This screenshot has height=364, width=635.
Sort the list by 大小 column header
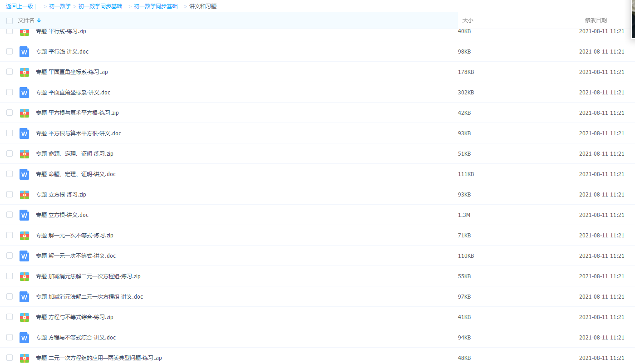tap(468, 20)
